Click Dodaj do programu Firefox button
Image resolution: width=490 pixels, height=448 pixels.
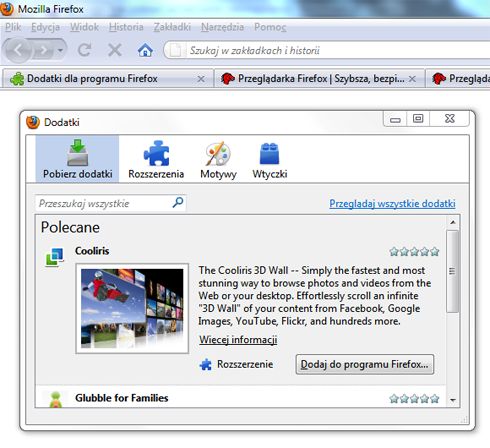365,364
